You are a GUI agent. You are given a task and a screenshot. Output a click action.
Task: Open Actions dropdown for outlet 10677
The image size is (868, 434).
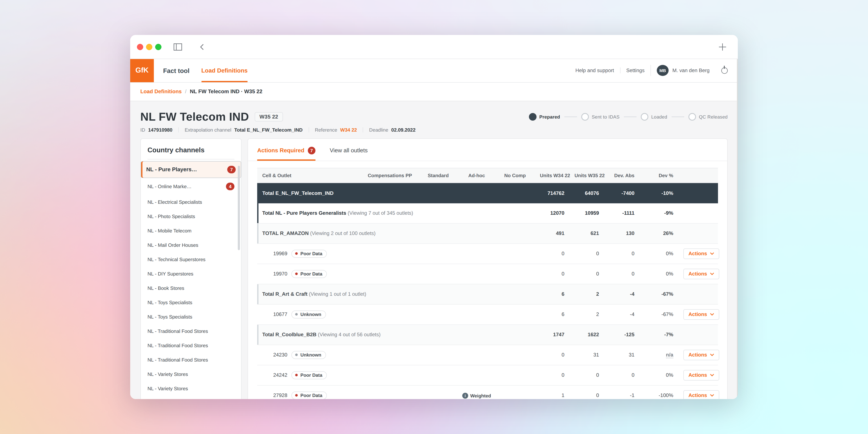701,314
